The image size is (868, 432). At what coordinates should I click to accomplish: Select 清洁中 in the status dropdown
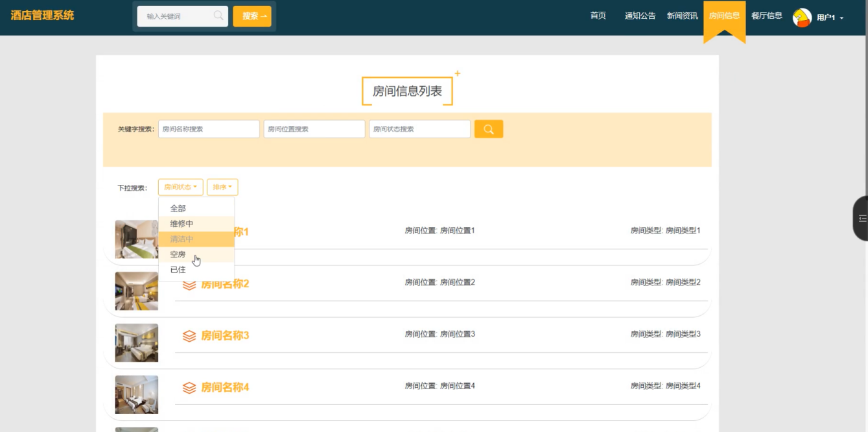click(x=196, y=239)
